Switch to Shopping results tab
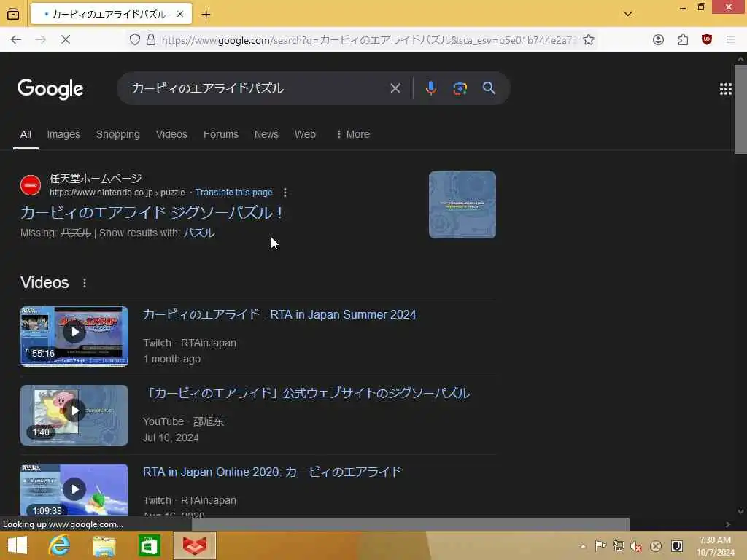The width and height of the screenshot is (747, 560). pos(117,134)
